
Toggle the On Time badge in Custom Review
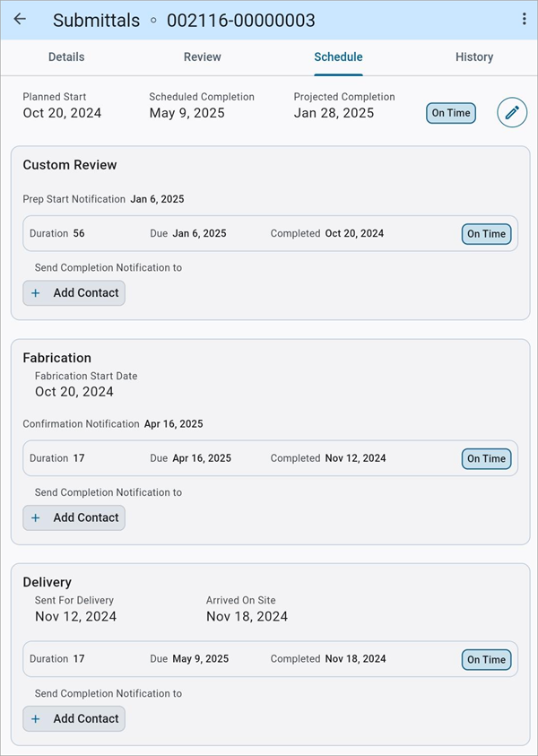486,233
